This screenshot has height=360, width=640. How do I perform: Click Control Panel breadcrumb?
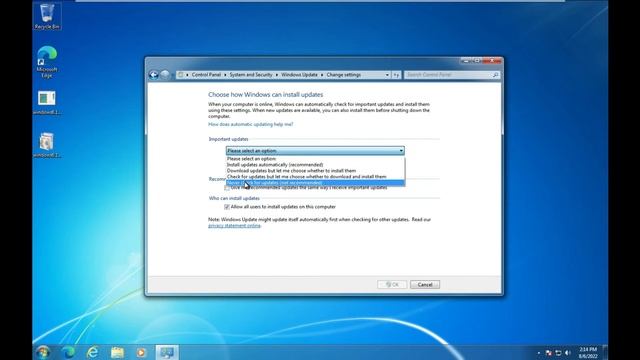click(x=206, y=75)
